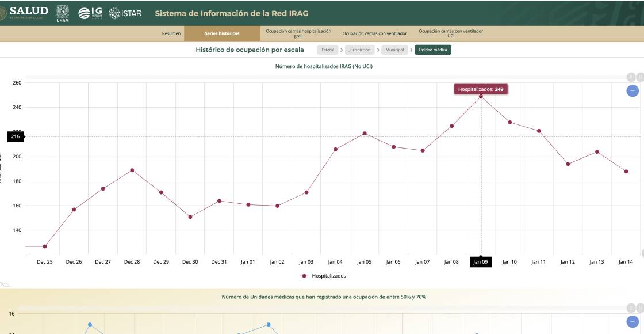Click the IG institute logo
644x334 pixels.
(90, 13)
